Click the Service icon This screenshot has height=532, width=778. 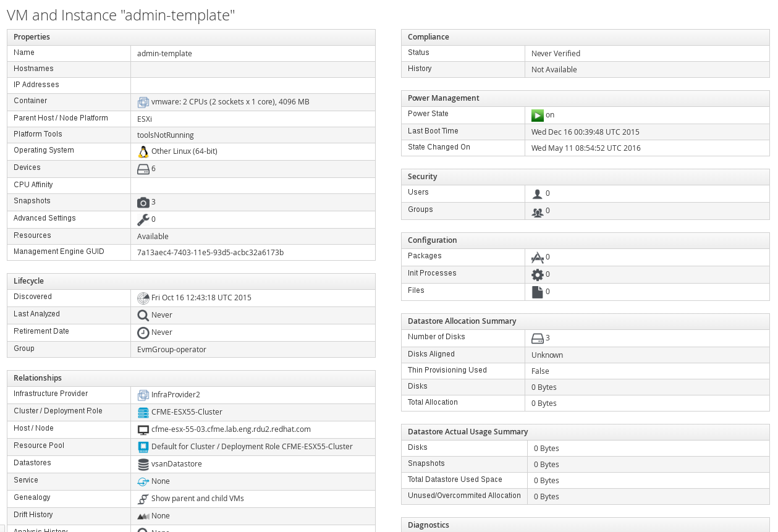143,481
